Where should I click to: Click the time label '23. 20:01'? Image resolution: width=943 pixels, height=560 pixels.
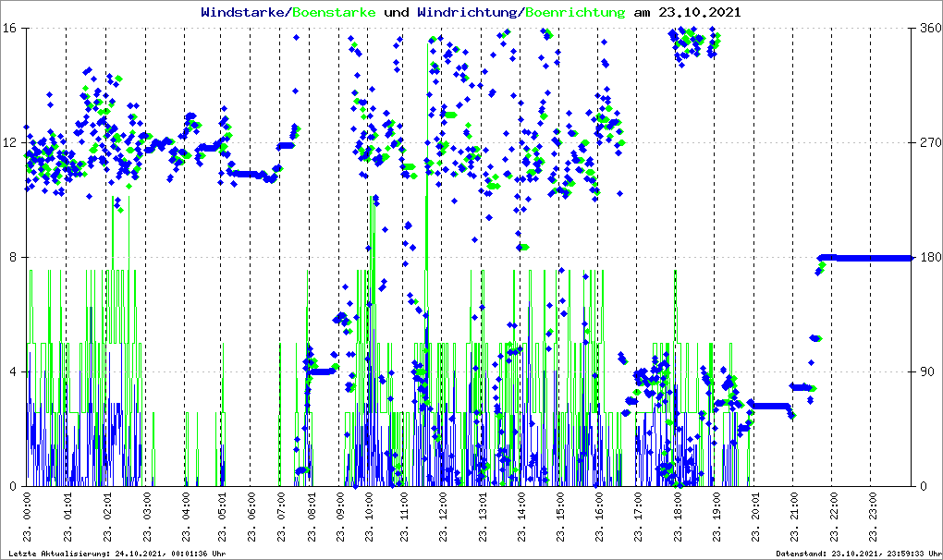tap(754, 517)
